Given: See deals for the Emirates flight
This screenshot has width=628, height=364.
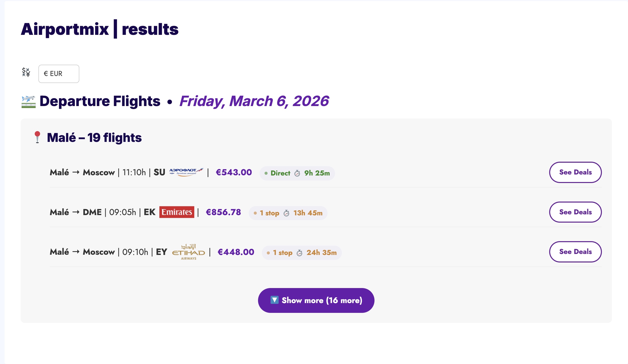Looking at the screenshot, I should (x=575, y=212).
